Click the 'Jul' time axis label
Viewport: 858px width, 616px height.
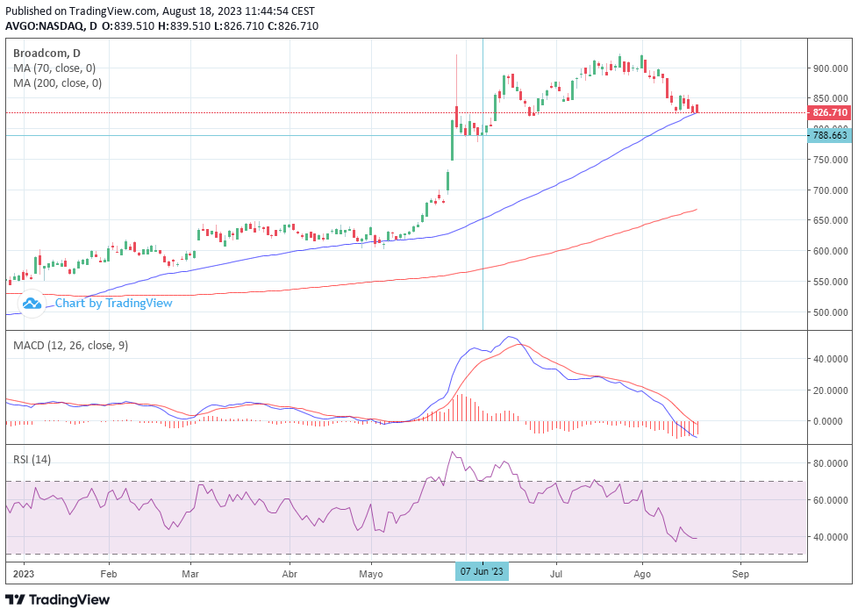[x=556, y=574]
